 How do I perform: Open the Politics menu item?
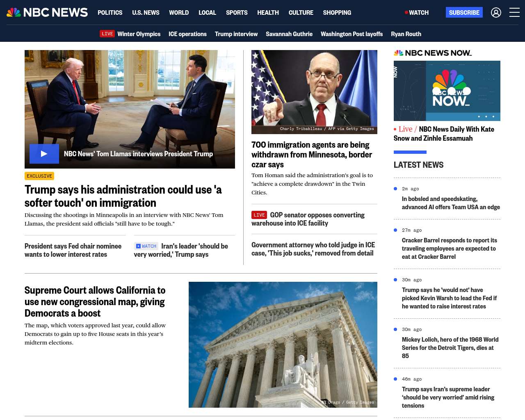[110, 12]
